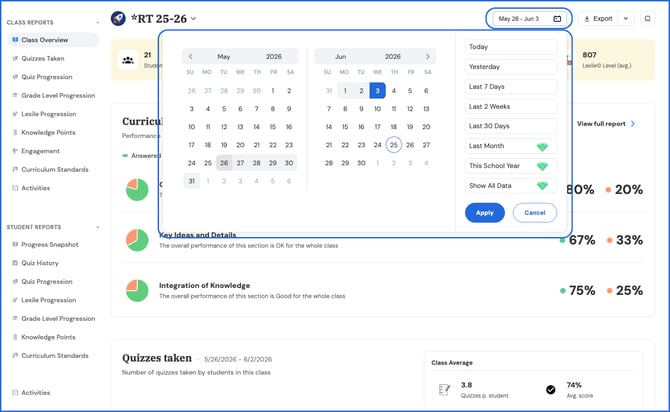The width and height of the screenshot is (670, 412).
Task: Open the May 26 - Jun 3 date field
Action: click(530, 19)
